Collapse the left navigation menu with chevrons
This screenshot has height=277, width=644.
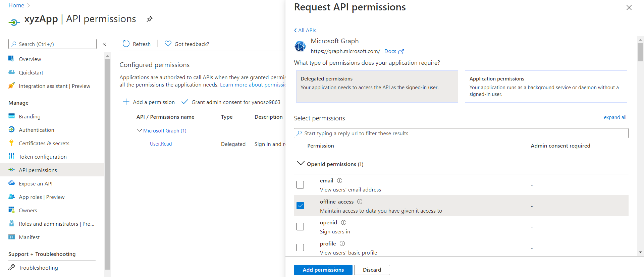point(104,44)
